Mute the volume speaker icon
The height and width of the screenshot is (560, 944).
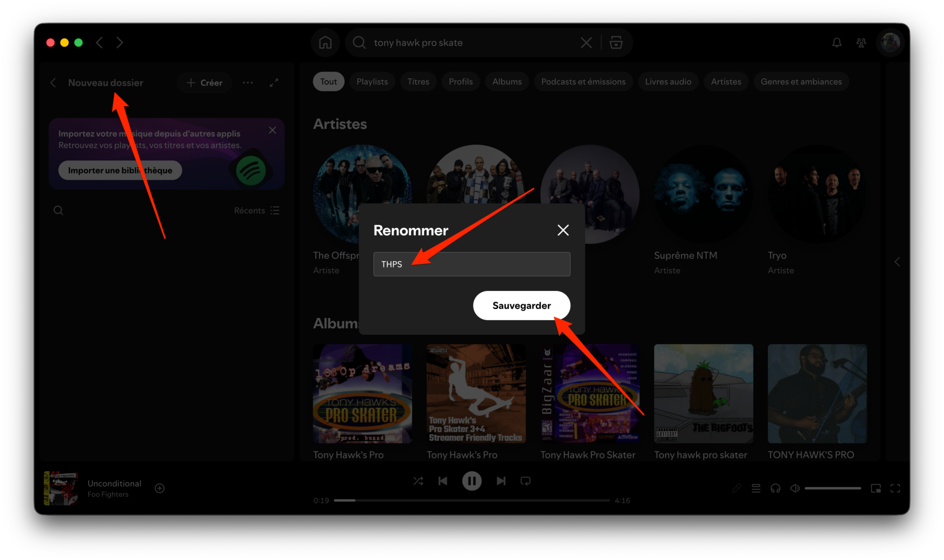coord(795,488)
